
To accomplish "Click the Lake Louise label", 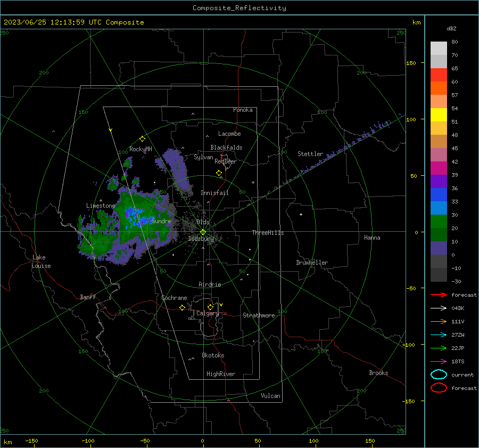I will point(41,262).
